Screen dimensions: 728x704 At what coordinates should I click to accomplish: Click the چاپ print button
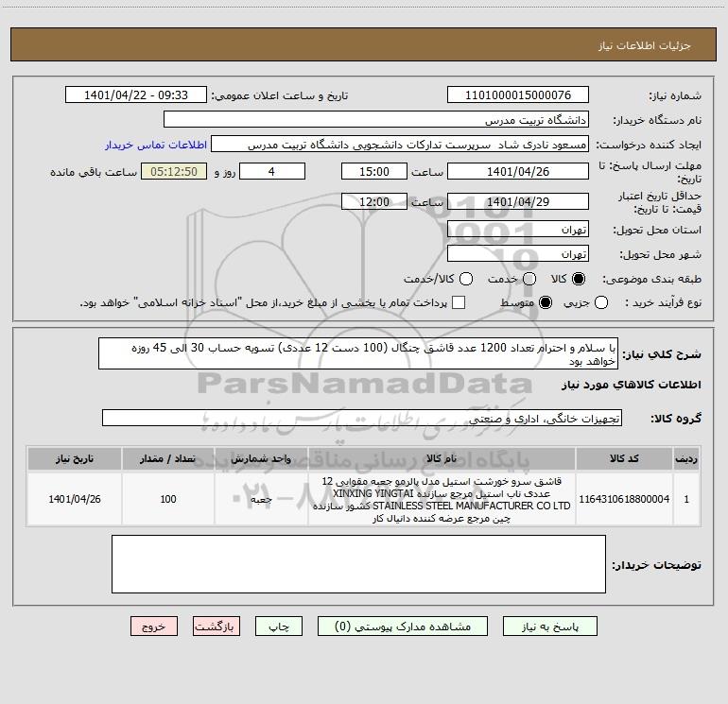279,627
